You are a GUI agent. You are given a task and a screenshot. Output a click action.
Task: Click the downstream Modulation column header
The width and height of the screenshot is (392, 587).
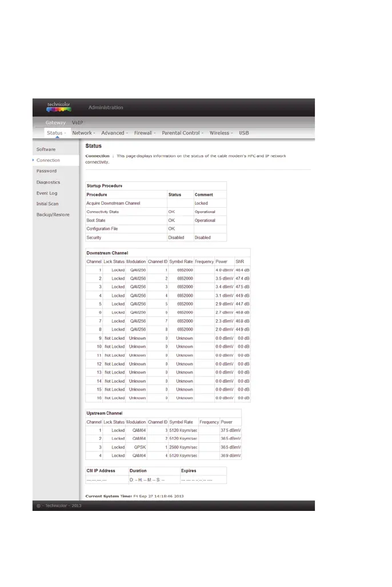(136, 261)
